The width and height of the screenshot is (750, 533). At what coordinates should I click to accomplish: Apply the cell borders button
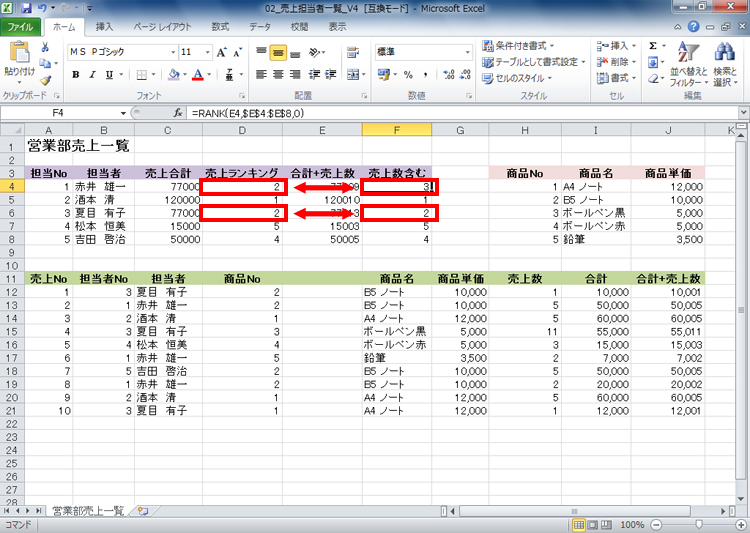coord(142,75)
